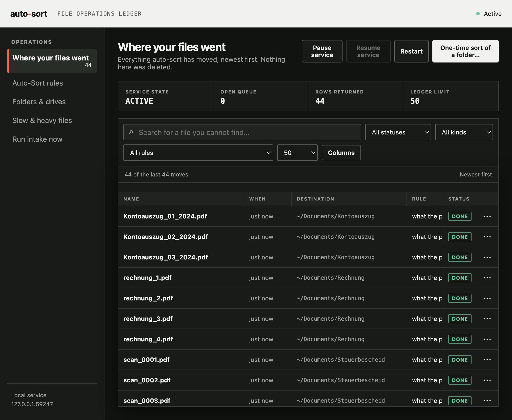Click the Newest first label

point(476,174)
